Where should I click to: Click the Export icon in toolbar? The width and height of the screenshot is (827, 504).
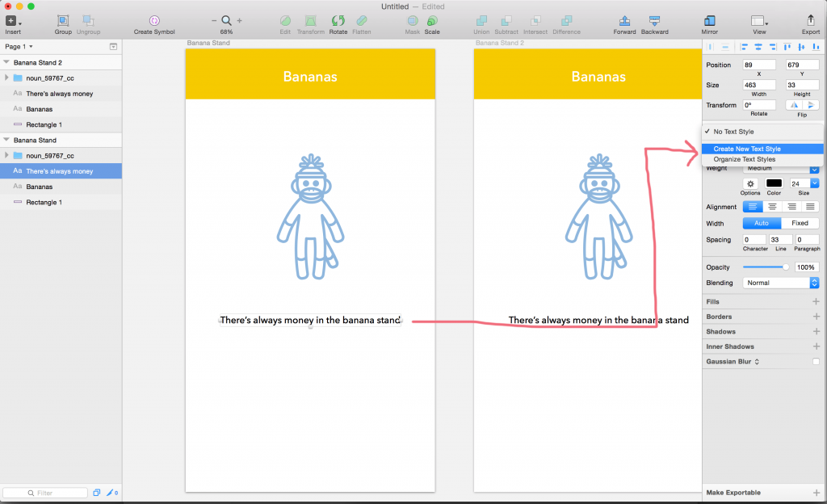pyautogui.click(x=810, y=21)
